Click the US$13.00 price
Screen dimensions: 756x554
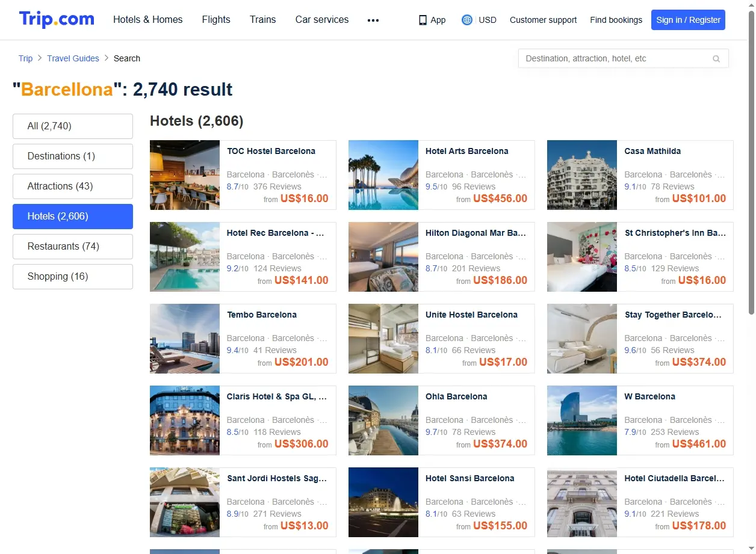point(305,526)
